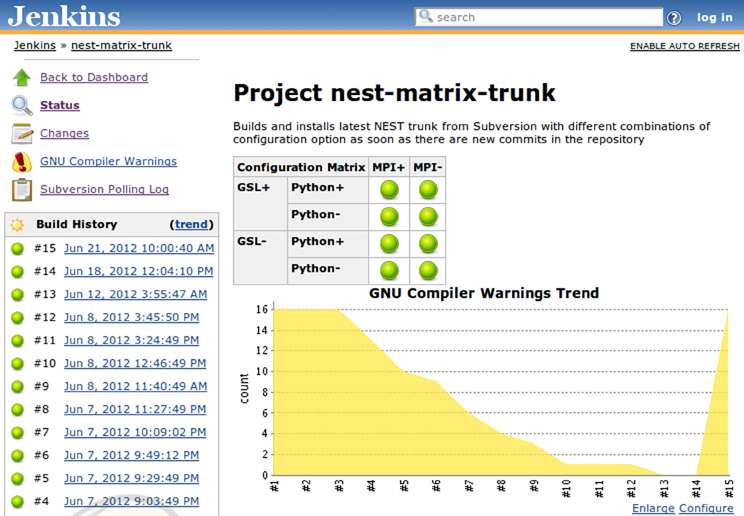Click the MPI- column header
The width and height of the screenshot is (744, 516).
click(x=428, y=167)
